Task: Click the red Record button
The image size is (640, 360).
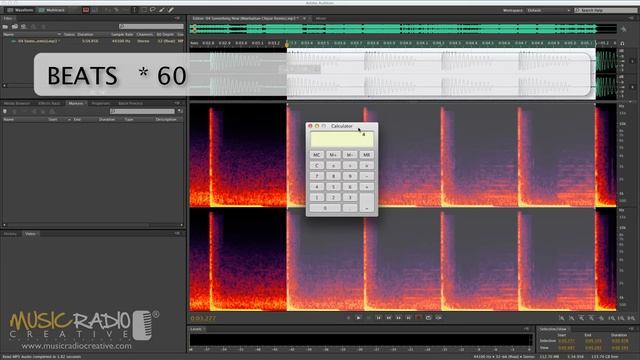Action: pyautogui.click(x=418, y=318)
